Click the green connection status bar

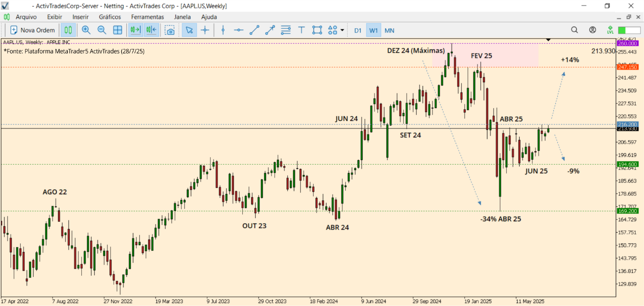[x=629, y=30]
